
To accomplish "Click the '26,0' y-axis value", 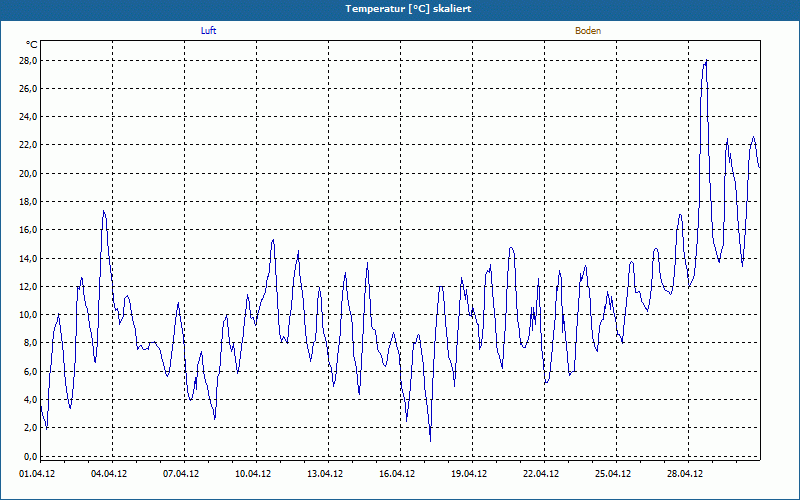I will coord(28,89).
